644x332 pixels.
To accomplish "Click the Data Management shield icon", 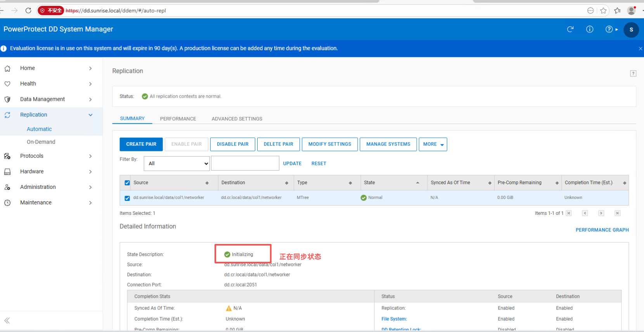I will (7, 99).
